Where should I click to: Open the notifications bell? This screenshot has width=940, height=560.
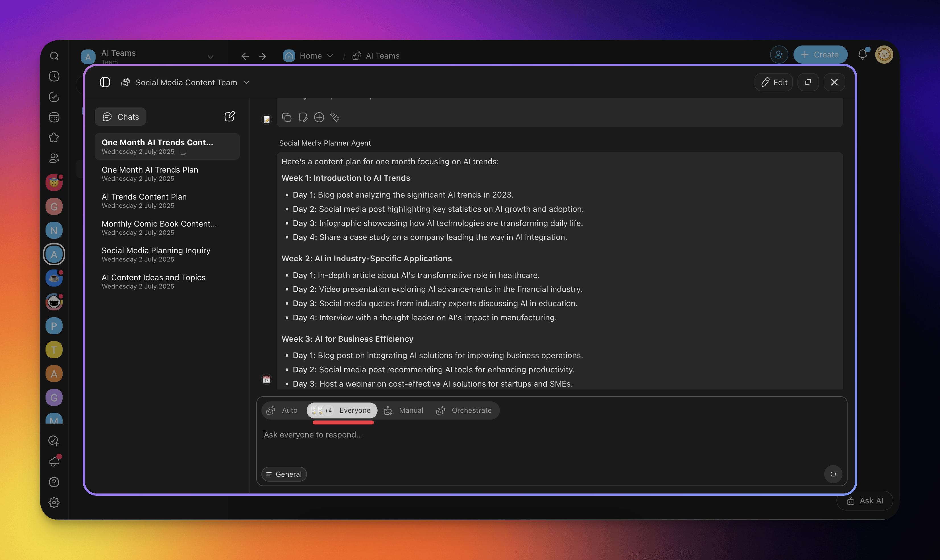(862, 55)
